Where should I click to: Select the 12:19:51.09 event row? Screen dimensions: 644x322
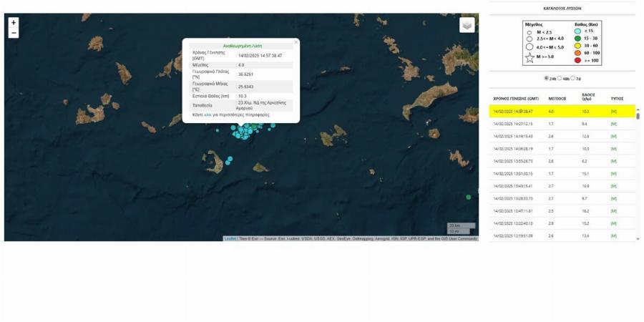point(562,236)
